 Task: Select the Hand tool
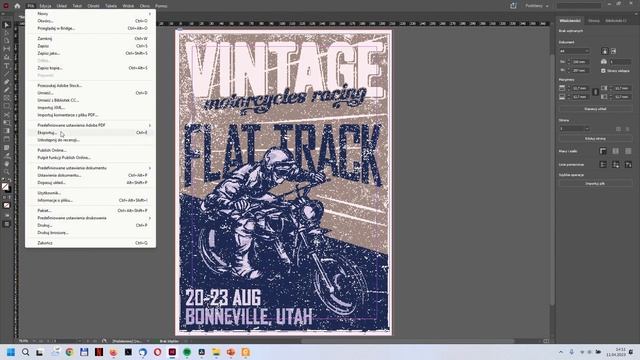6,164
